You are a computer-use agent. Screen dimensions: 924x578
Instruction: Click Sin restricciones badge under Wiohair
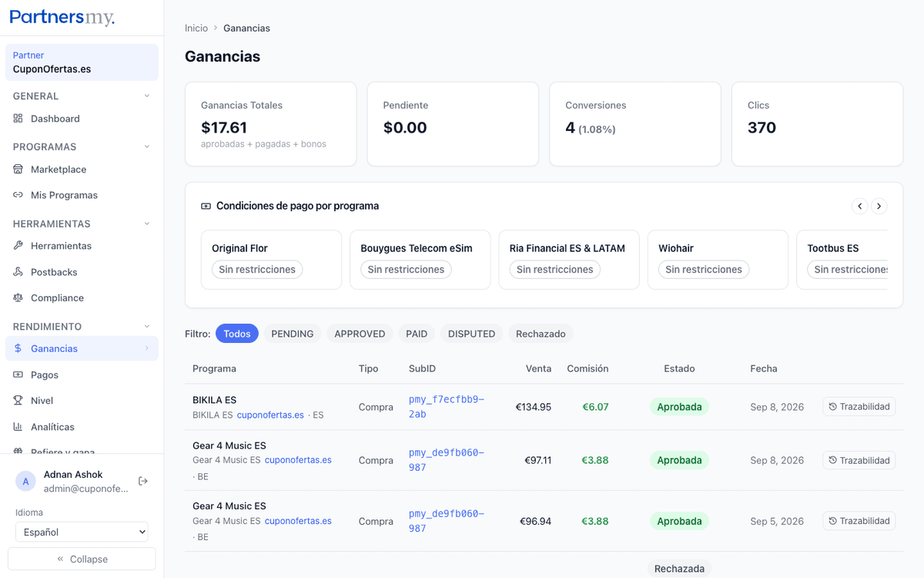704,270
